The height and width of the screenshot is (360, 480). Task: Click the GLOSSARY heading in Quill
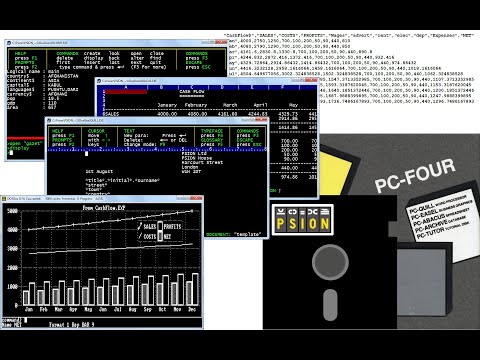click(212, 140)
